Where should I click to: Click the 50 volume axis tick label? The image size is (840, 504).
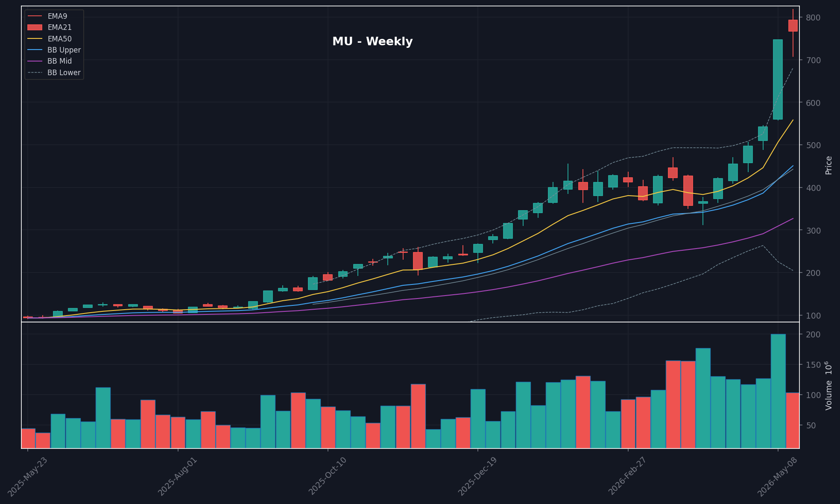(811, 425)
